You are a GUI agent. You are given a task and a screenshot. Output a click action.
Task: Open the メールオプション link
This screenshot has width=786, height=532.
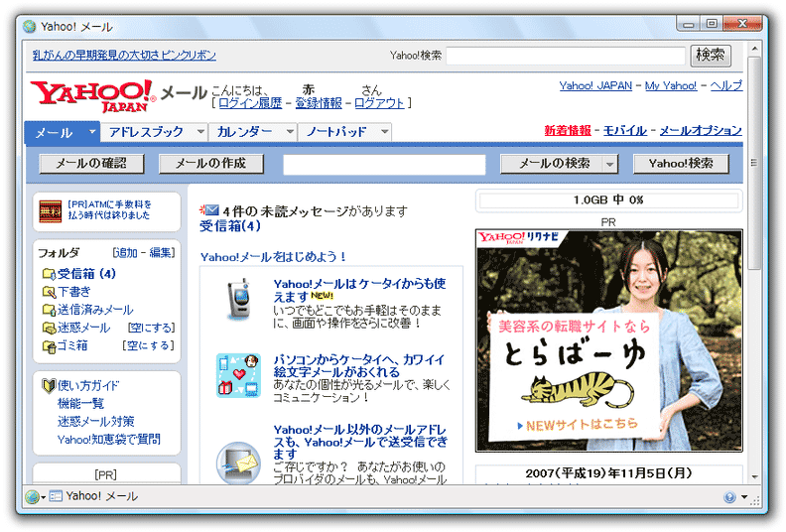point(701,130)
